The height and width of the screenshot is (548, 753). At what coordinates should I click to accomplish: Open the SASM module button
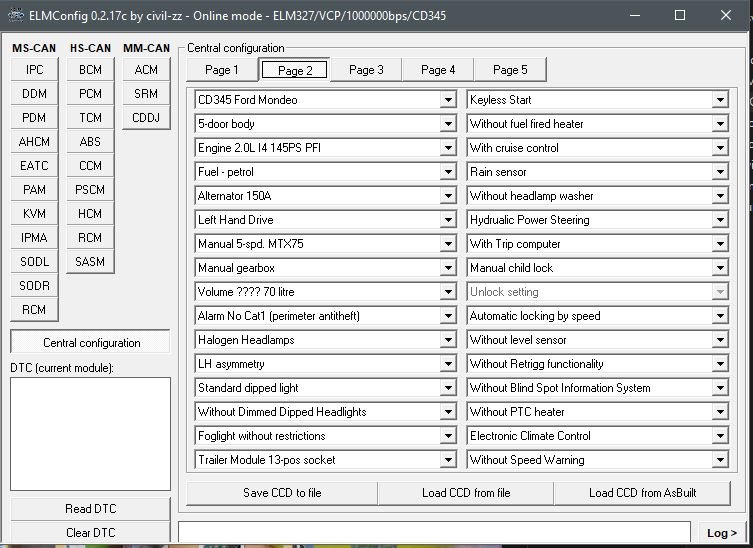click(90, 262)
